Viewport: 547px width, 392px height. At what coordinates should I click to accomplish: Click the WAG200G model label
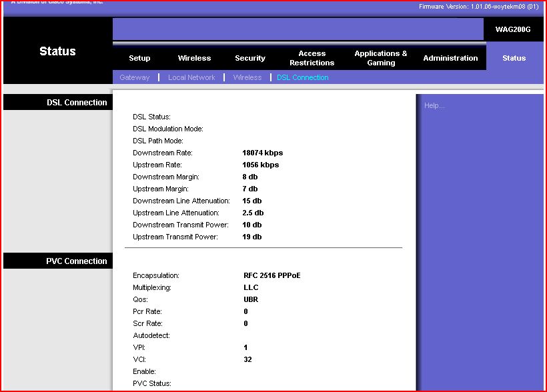[512, 29]
